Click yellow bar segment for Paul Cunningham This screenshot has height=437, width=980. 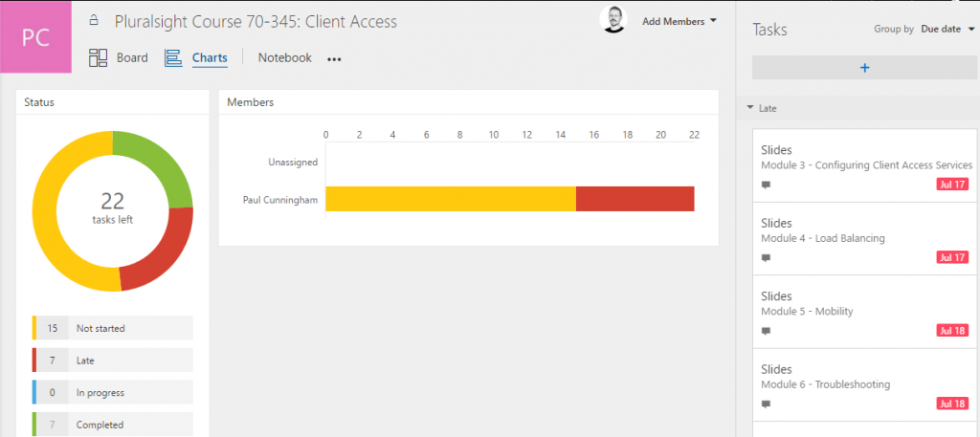451,199
